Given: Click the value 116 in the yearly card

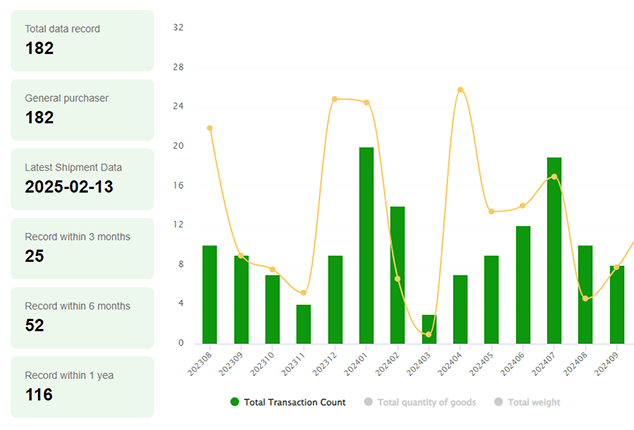Looking at the screenshot, I should coord(39,395).
